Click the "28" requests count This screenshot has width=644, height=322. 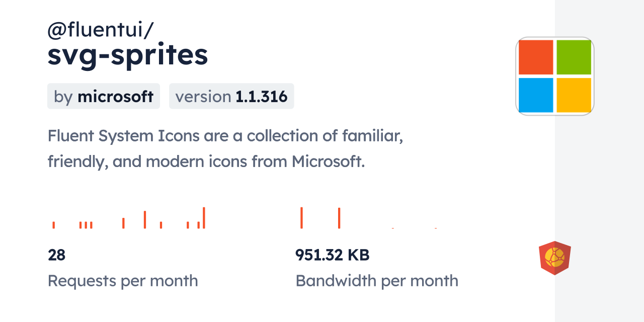(56, 255)
